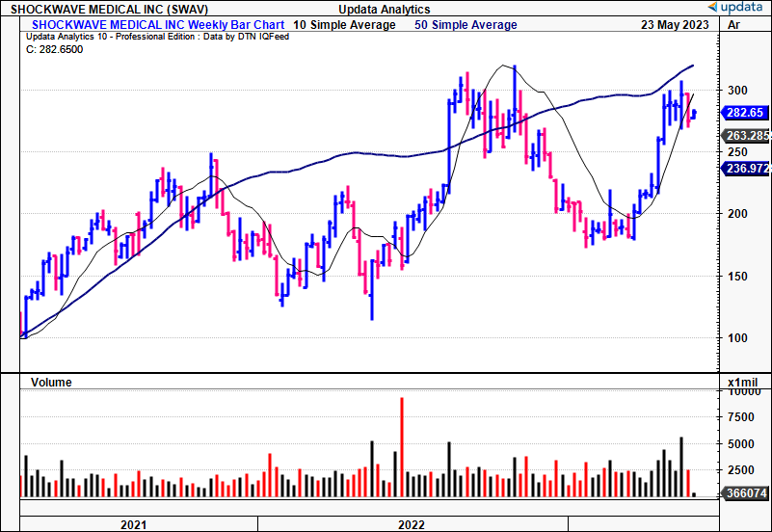Click the 23 May 2023 date label
Image resolution: width=772 pixels, height=532 pixels.
coord(675,25)
